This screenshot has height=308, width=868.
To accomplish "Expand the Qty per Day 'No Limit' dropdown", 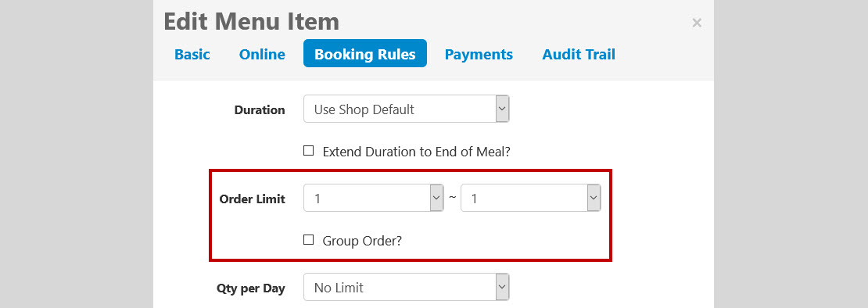I will coord(406,287).
